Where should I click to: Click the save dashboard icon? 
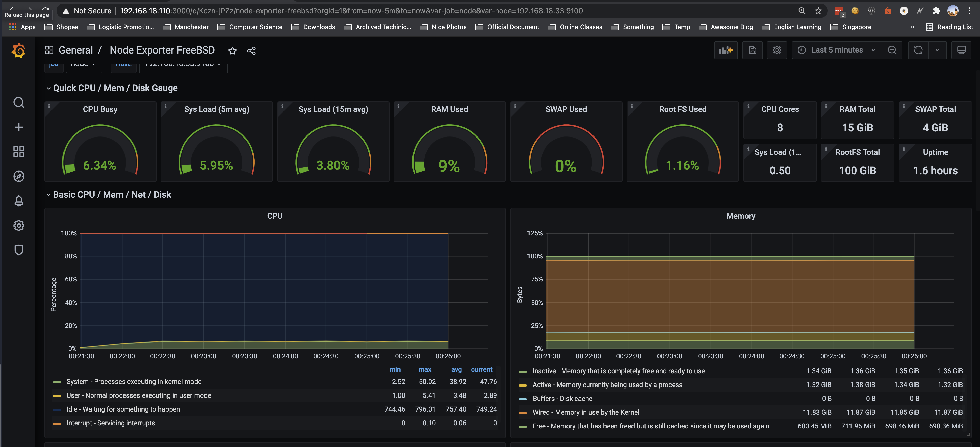click(753, 50)
